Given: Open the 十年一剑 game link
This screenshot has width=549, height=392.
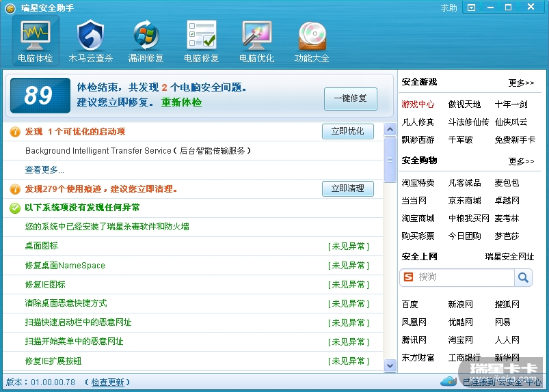Looking at the screenshot, I should point(511,104).
